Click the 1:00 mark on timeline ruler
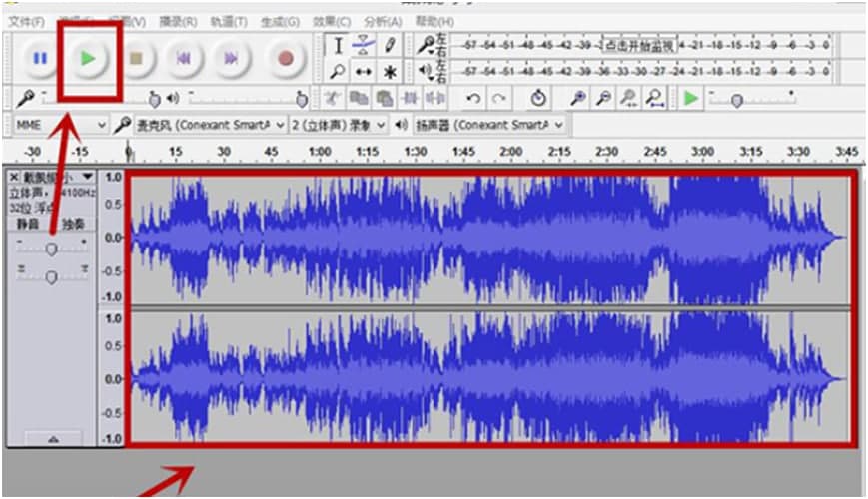 (x=320, y=151)
